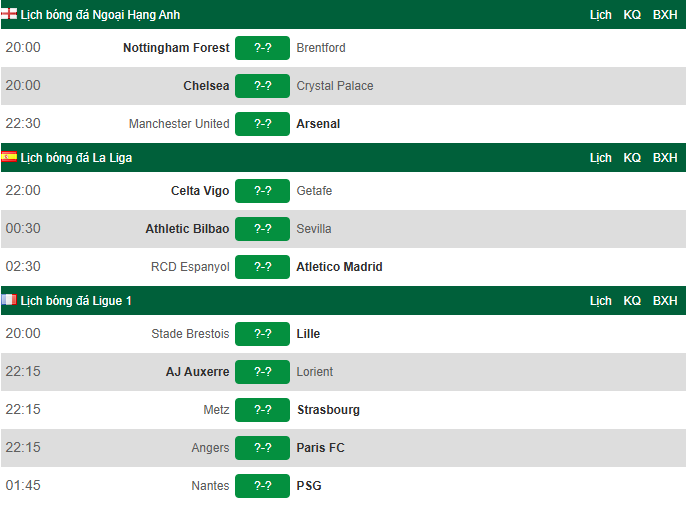Screen dimensions: 686x505
Task: Click the Chelsea vs Crystal Palace score button
Action: (x=262, y=86)
